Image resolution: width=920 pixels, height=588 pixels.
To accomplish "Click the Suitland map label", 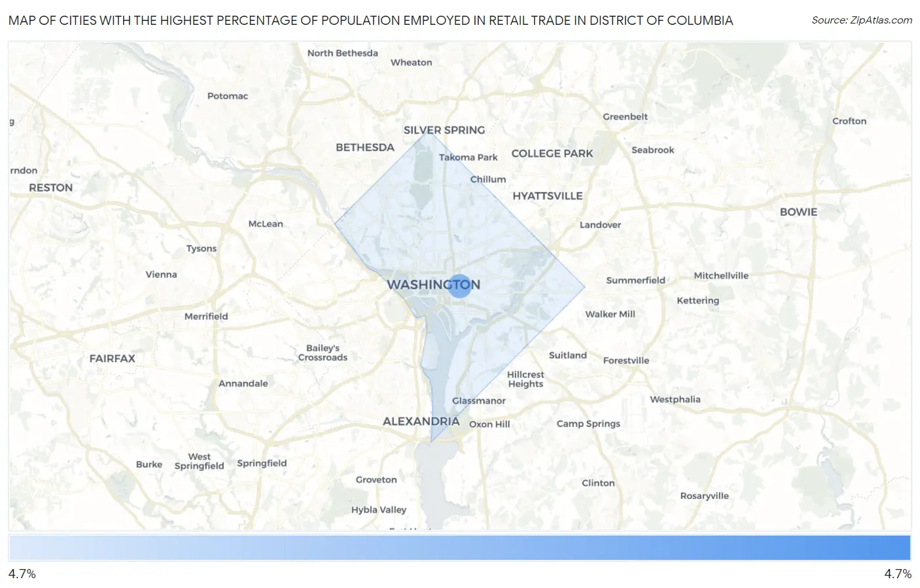I will click(568, 355).
